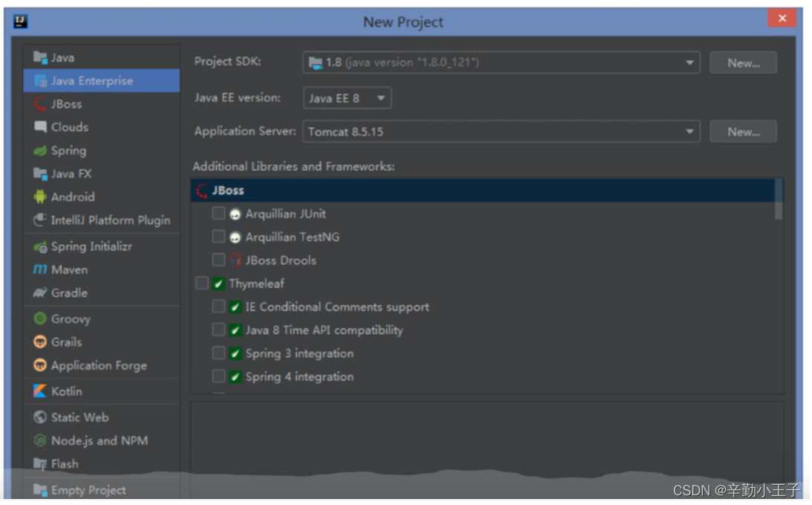Click the Java 8 Time API compatibility label
Viewport: 812px width, 505px height.
tap(324, 330)
